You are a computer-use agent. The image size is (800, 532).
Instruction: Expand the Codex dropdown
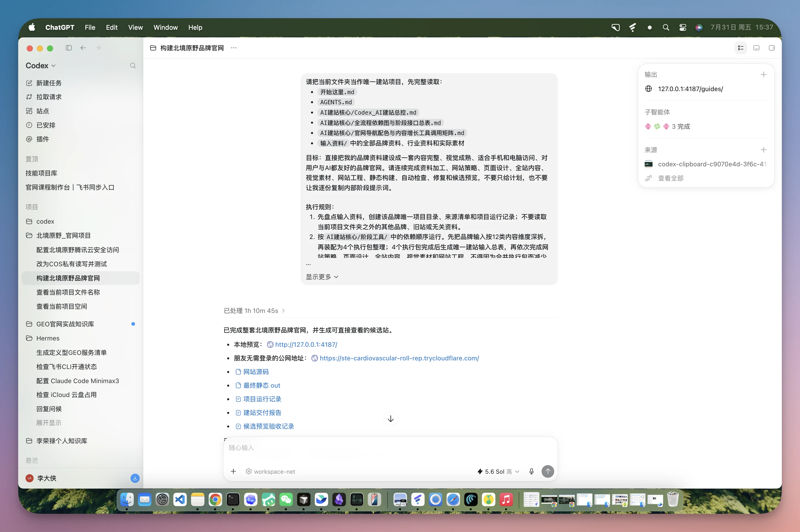coord(40,65)
